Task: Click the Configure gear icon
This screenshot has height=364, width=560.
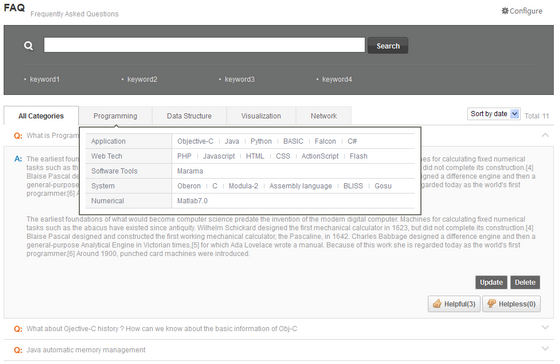Action: coord(505,11)
